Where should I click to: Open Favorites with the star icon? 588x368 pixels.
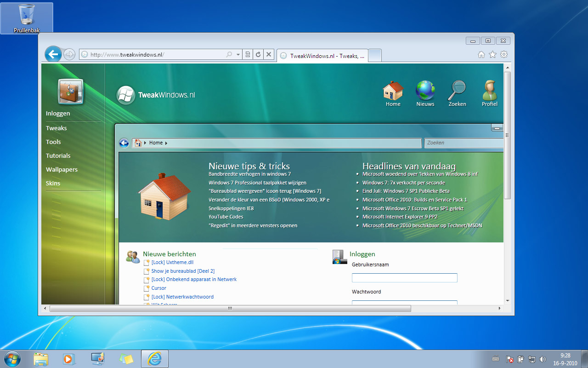(x=492, y=55)
